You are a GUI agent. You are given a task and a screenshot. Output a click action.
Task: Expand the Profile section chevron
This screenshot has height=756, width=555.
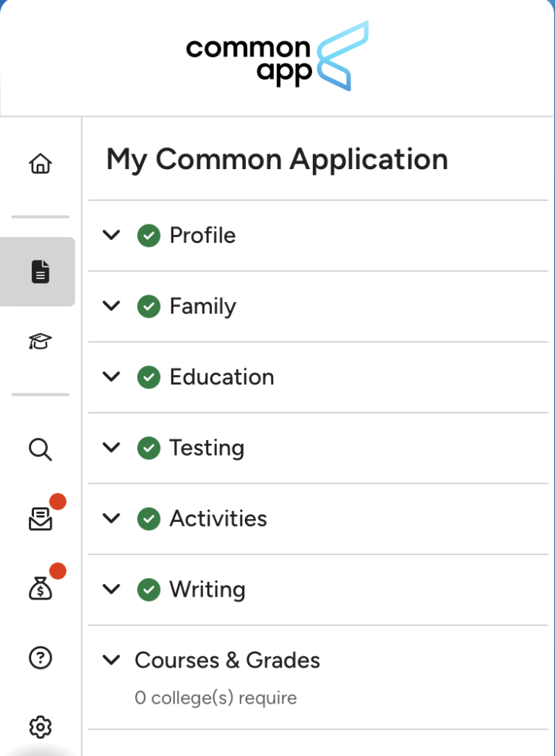click(x=111, y=236)
